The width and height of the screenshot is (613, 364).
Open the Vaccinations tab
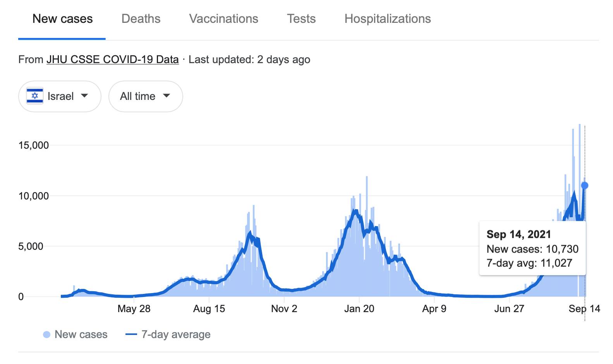[x=223, y=19]
